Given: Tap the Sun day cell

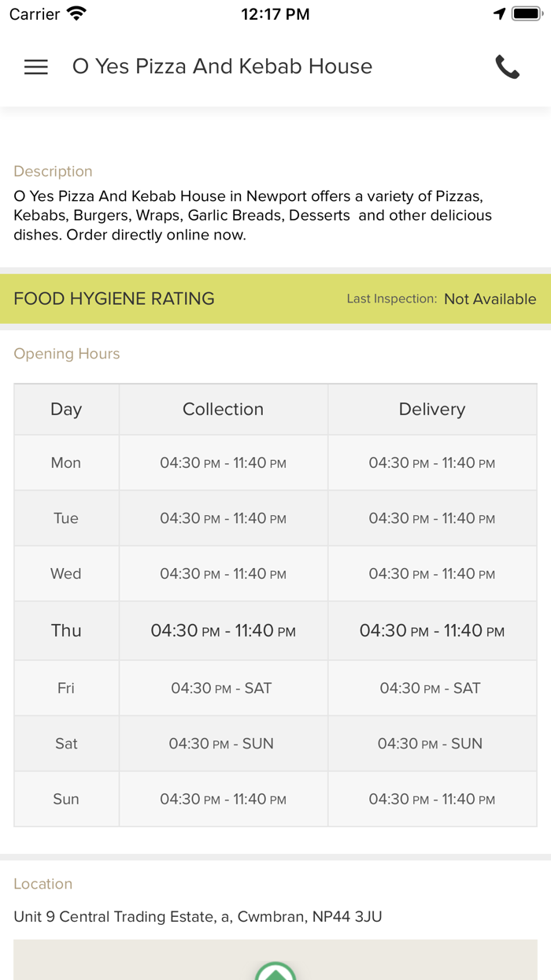Looking at the screenshot, I should point(66,799).
